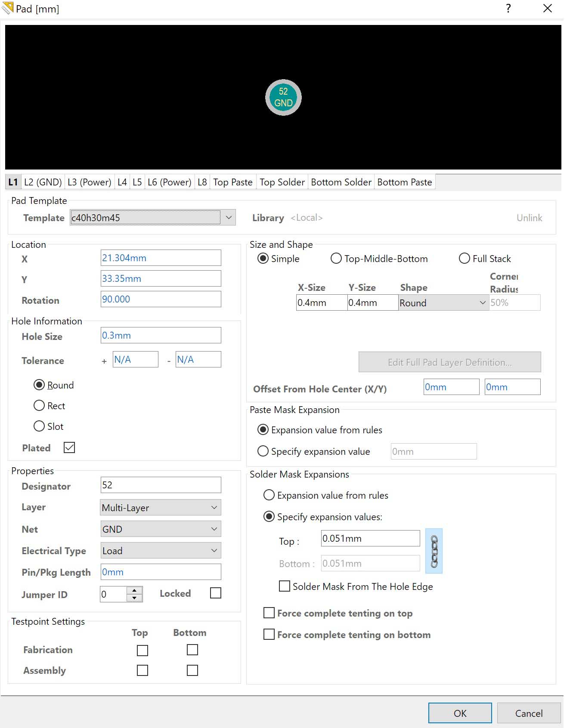Click the pad 52 GND preview circle

pyautogui.click(x=283, y=97)
